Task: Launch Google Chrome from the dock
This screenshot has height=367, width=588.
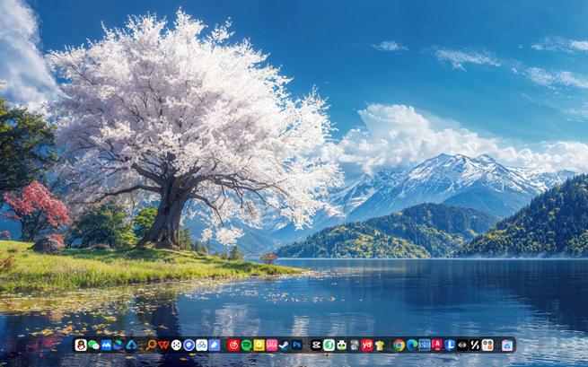Action: point(399,345)
